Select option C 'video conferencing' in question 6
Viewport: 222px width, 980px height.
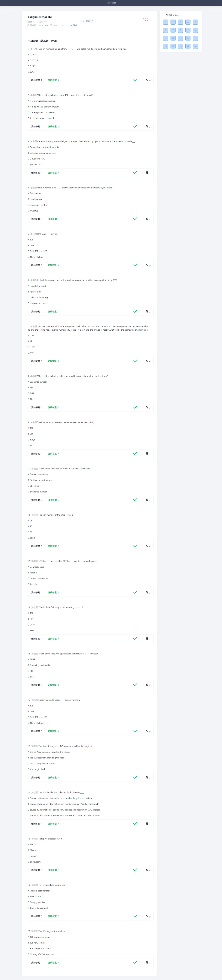click(38, 297)
